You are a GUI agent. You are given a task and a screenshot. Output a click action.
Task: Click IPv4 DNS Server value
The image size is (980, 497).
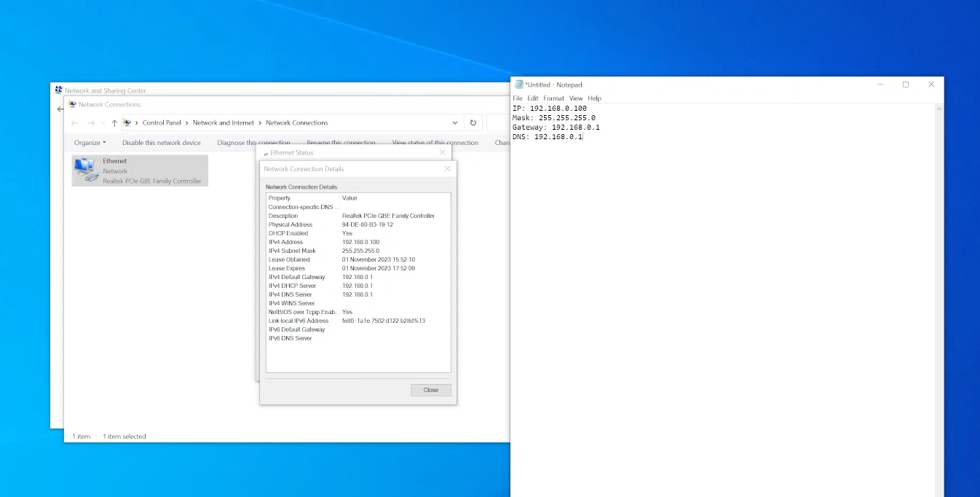(357, 294)
